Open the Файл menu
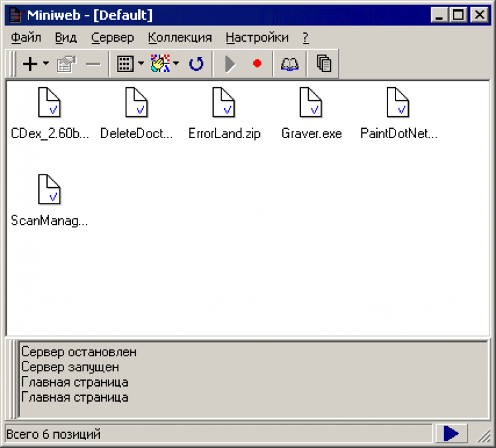The width and height of the screenshot is (496, 448). [x=26, y=38]
